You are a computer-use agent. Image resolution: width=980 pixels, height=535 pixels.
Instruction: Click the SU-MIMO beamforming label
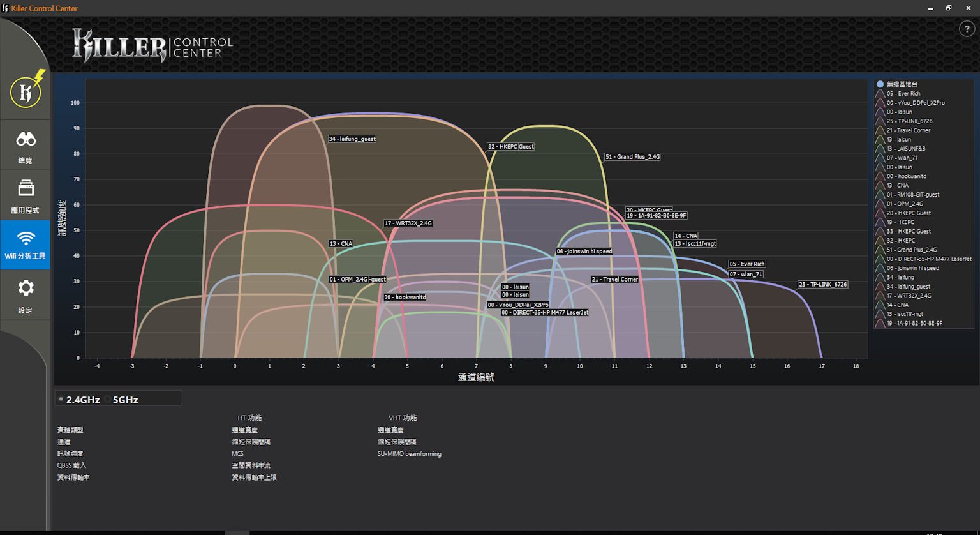click(410, 454)
